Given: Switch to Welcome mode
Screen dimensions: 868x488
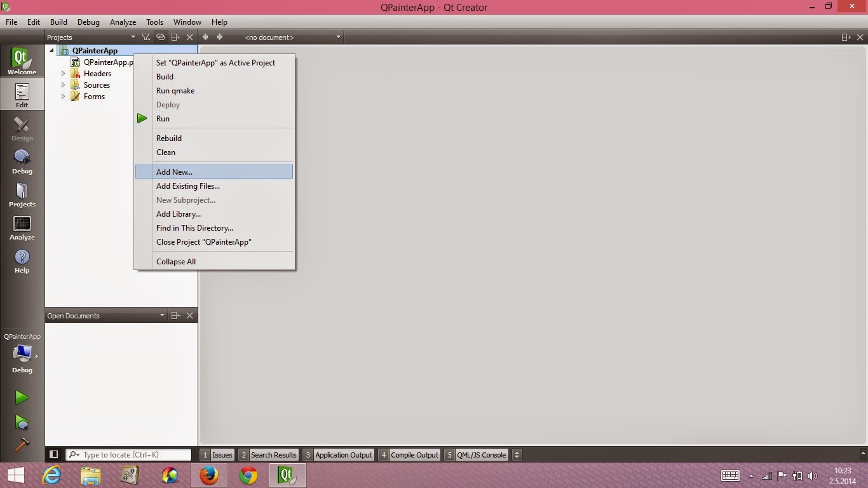Looking at the screenshot, I should tap(22, 60).
